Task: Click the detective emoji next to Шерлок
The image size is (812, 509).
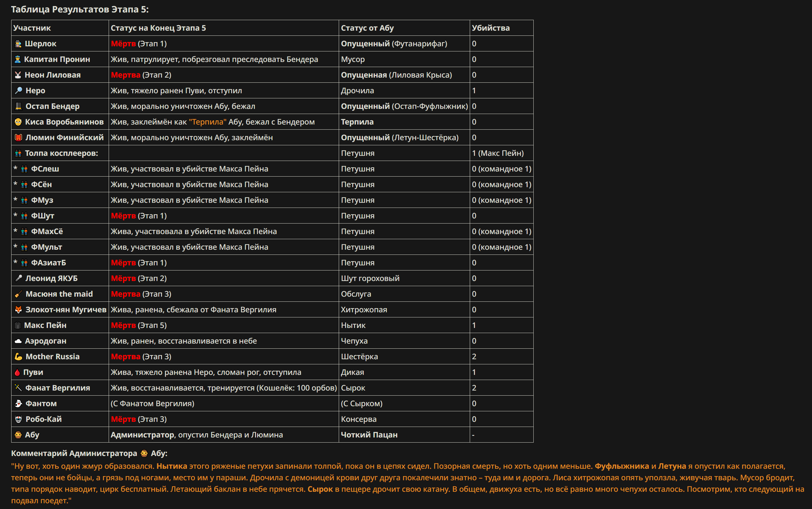Action: [18, 44]
